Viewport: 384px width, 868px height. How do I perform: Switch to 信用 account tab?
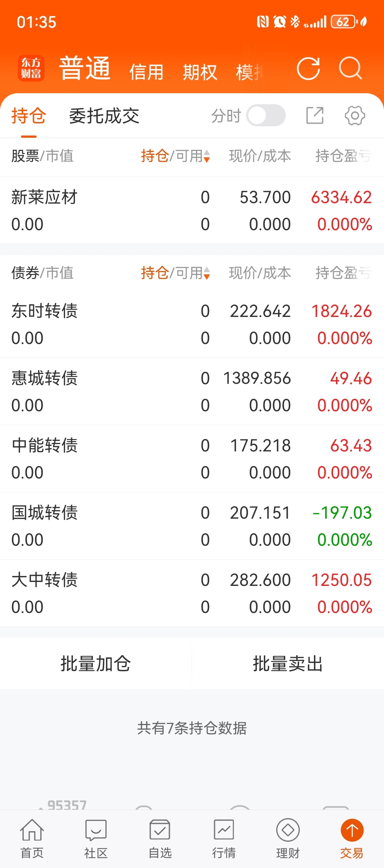pyautogui.click(x=146, y=72)
